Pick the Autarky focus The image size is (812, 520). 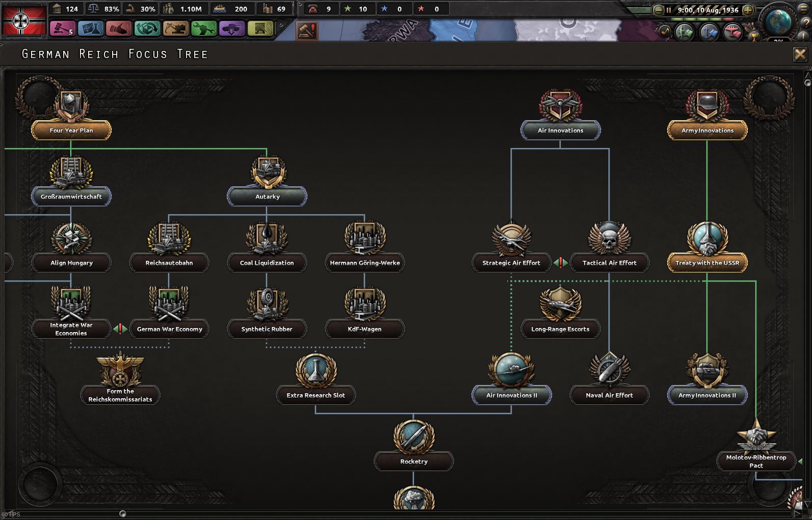click(267, 197)
